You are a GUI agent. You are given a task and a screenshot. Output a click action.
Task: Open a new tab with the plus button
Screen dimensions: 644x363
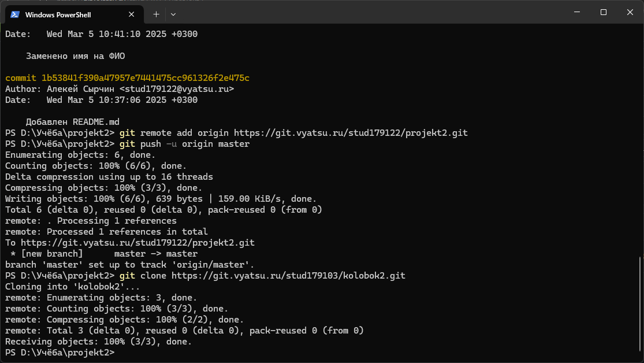coord(156,14)
